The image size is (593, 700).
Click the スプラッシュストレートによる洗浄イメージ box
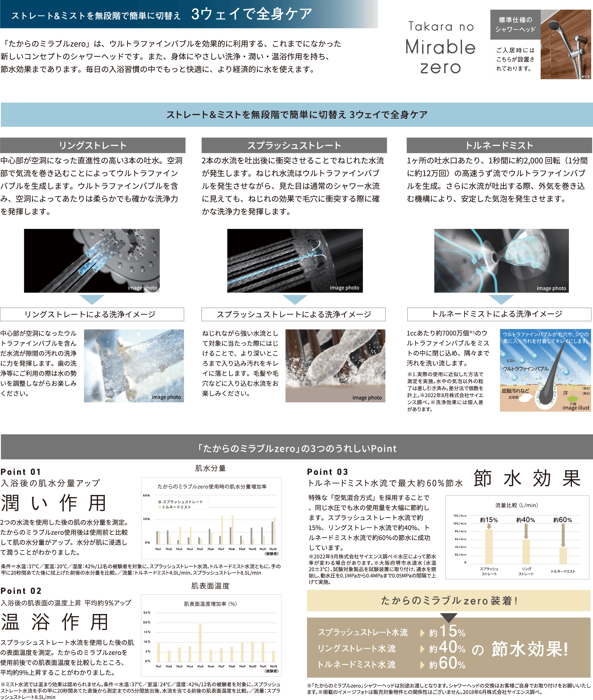point(293,314)
